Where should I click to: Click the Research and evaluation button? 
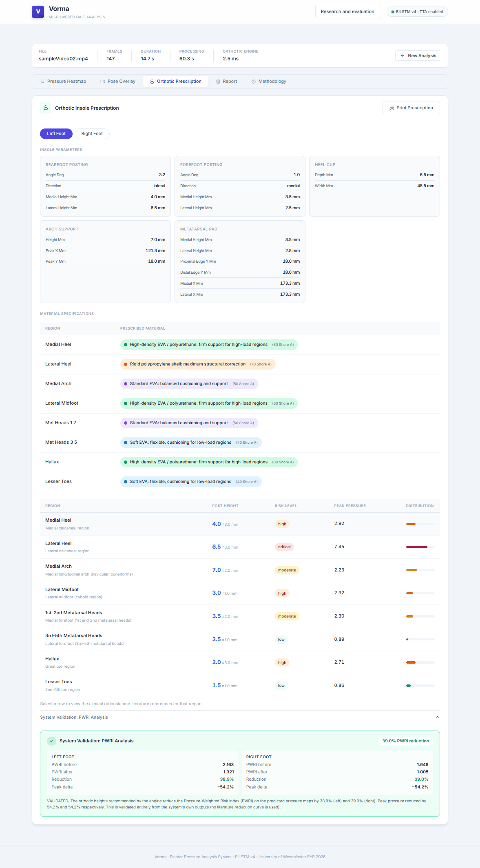[x=347, y=12]
